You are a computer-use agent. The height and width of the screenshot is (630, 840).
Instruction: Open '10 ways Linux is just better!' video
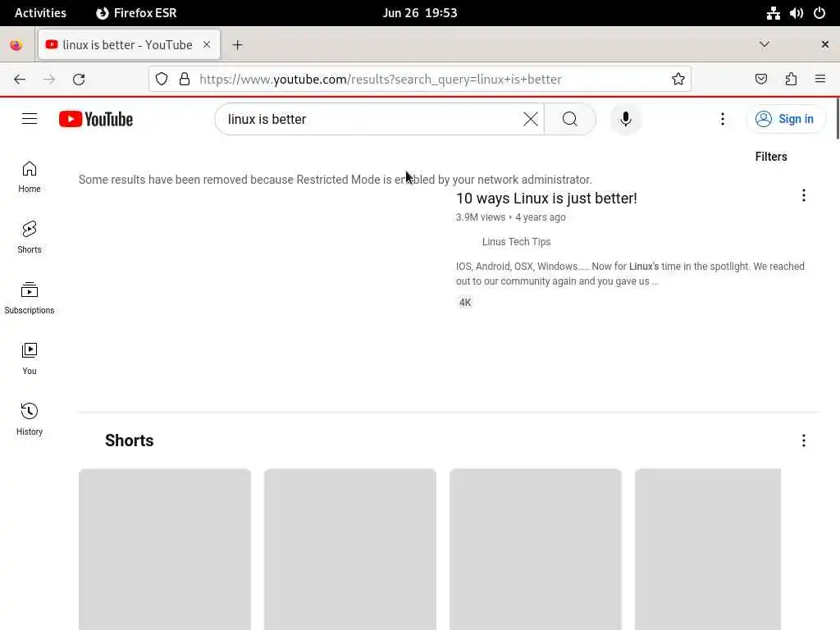(546, 199)
